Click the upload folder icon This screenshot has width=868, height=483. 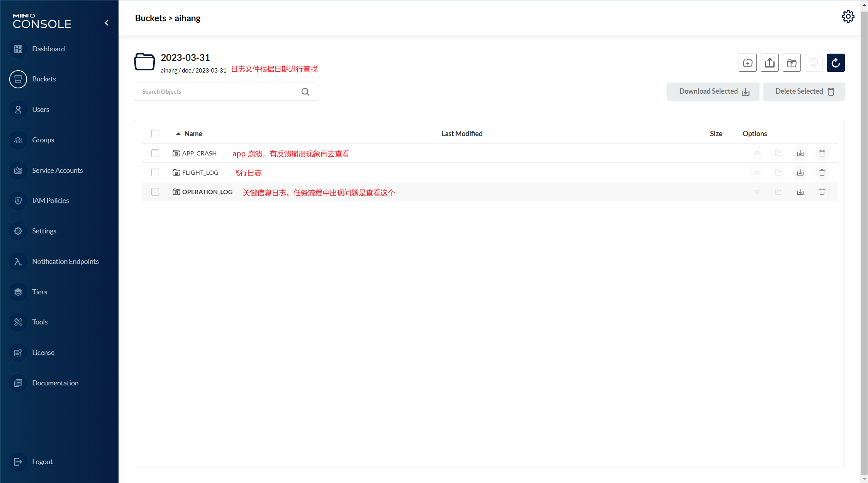click(792, 63)
